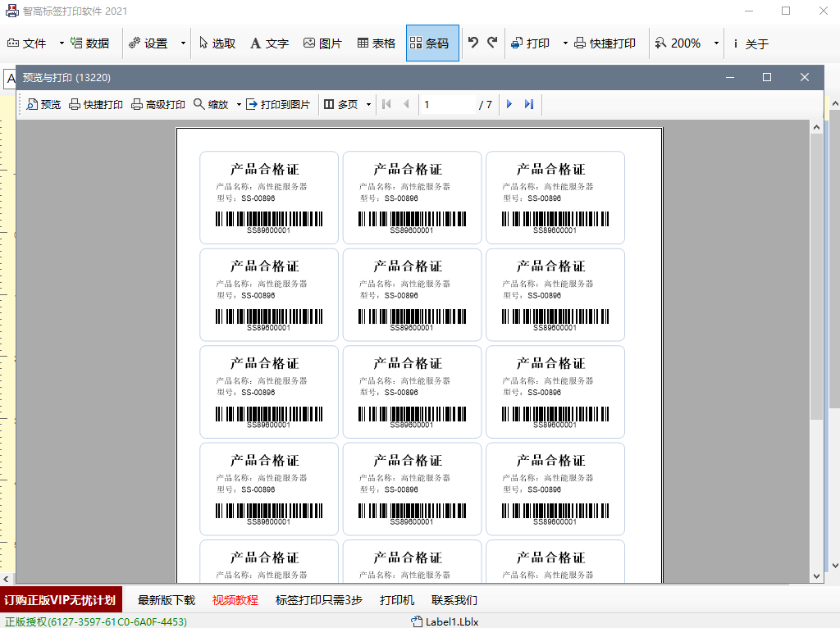This screenshot has width=840, height=628.
Task: Expand the dropdown arrow beside 缩放
Action: [239, 104]
